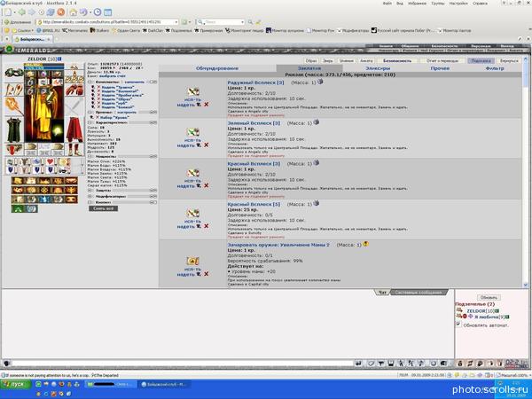Open the Фильтр tab
This screenshot has height=399, width=532.
point(495,68)
